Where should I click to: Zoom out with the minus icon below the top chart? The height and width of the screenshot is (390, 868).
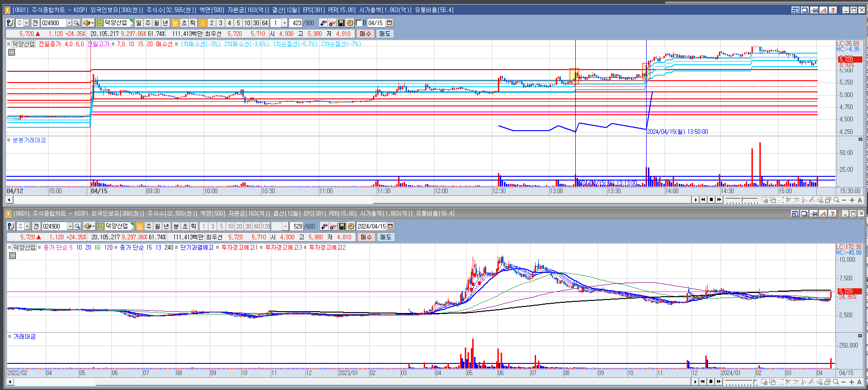tap(844, 200)
